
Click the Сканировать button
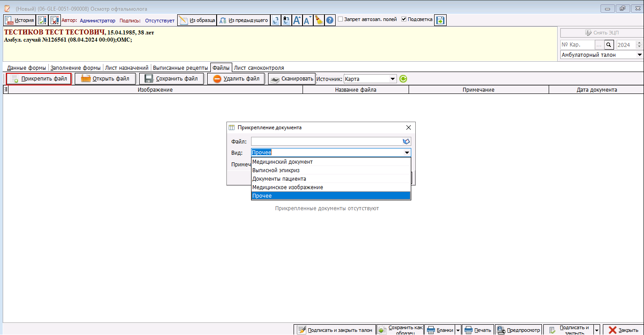click(292, 79)
